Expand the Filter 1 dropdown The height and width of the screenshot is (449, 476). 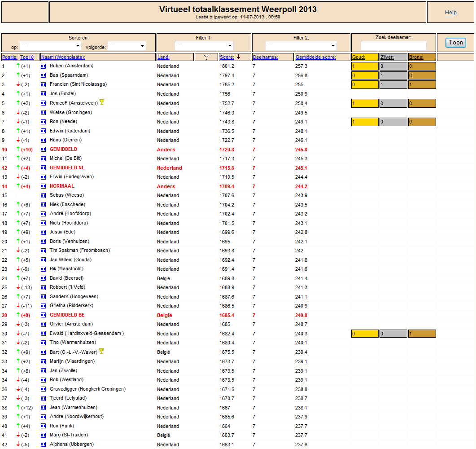(x=204, y=46)
